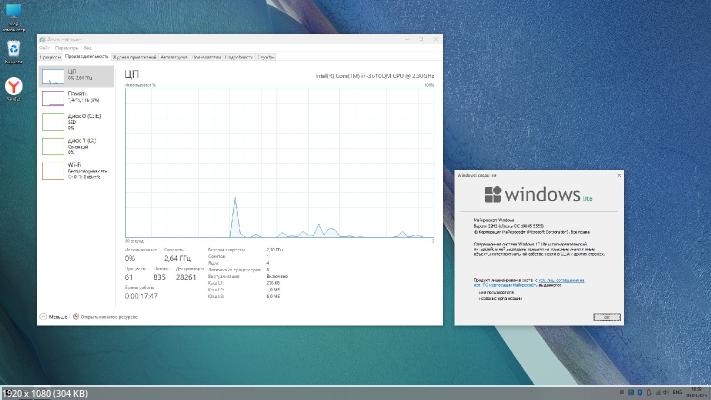Open the Вид menu in Task Manager
The image size is (711, 400).
[88, 48]
